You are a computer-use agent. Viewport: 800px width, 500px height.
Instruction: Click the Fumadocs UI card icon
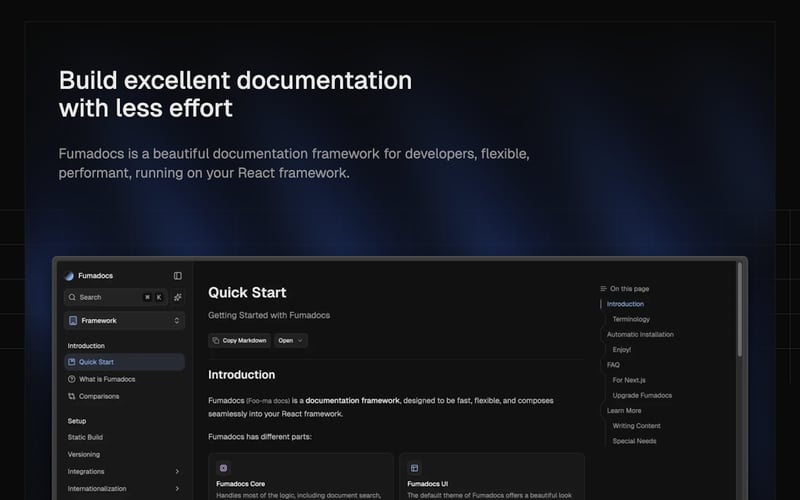pyautogui.click(x=414, y=468)
